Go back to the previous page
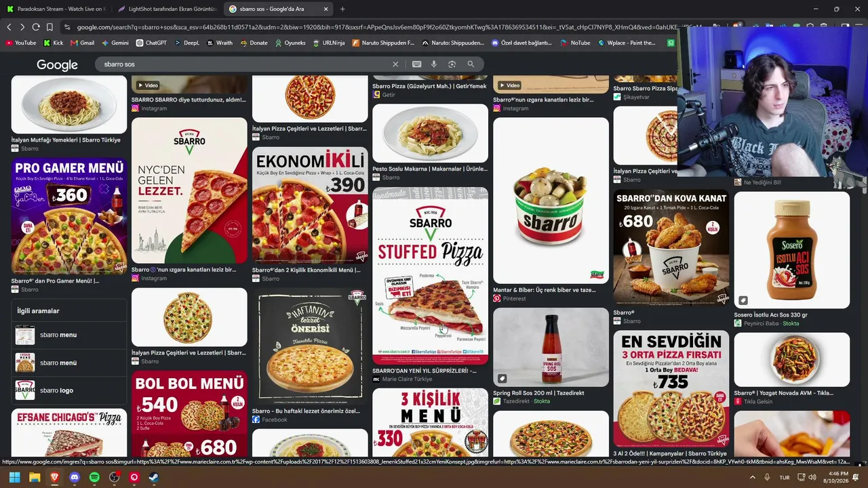Screen dimensions: 868x488 [9, 27]
